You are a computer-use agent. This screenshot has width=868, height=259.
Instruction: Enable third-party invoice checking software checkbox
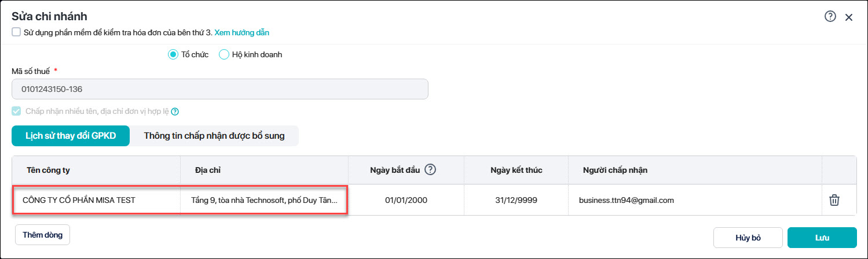pos(16,32)
